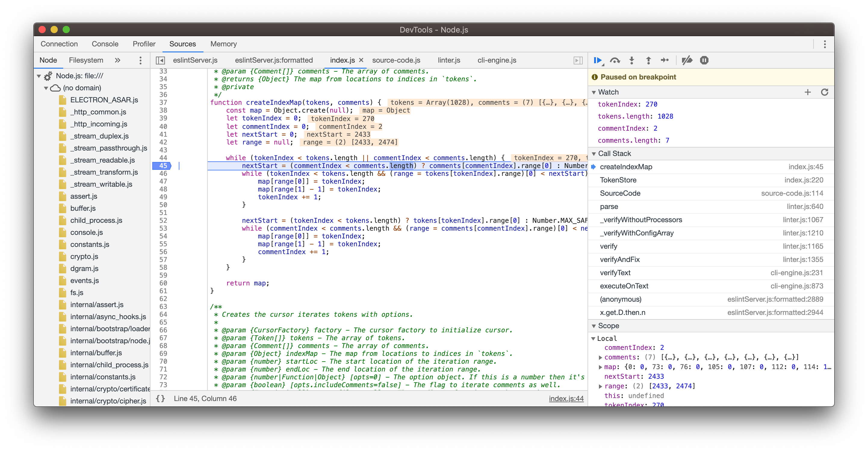Screen dimensions: 868x451
Task: Step out of current function
Action: (648, 60)
